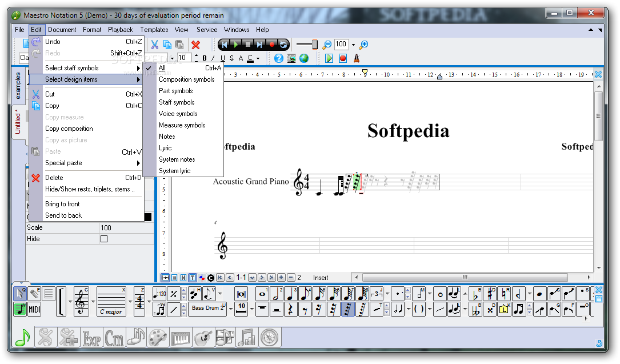Toggle loop playback icon

coord(283,45)
